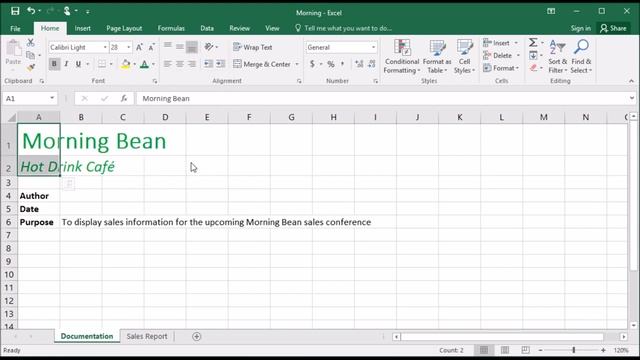Screen dimensions: 640x360
Task: Align text left
Action: pyautogui.click(x=167, y=64)
